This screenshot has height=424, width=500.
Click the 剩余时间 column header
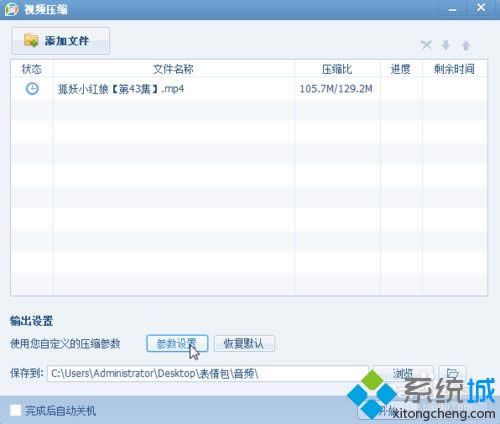point(454,69)
